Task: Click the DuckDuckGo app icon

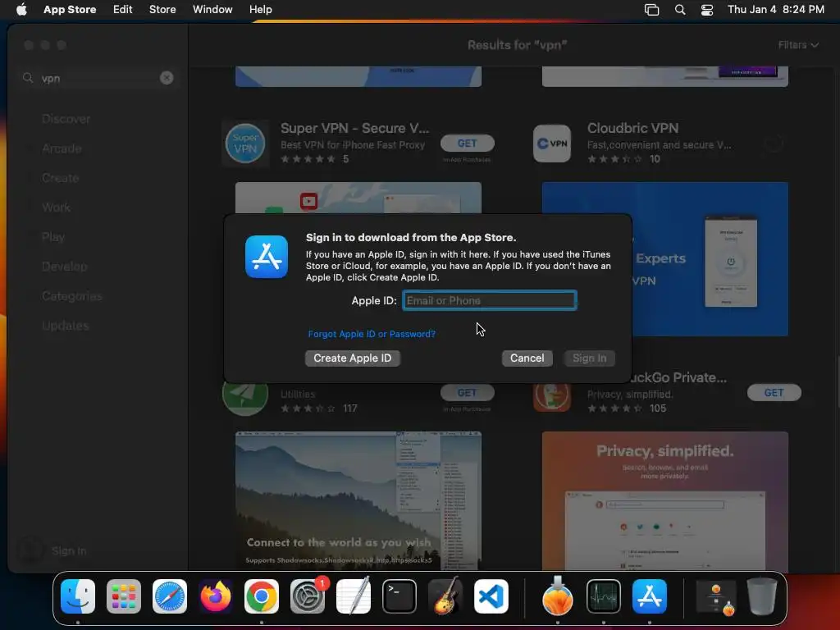Action: pyautogui.click(x=552, y=398)
